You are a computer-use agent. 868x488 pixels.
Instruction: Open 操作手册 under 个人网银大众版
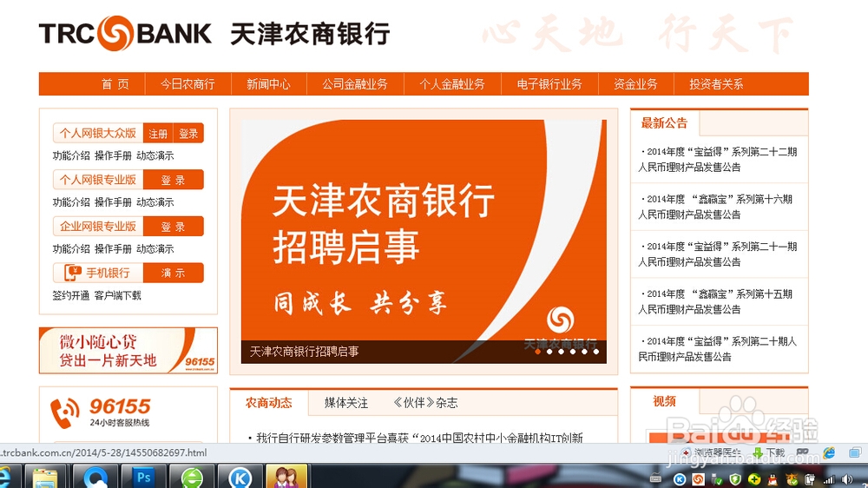[x=113, y=155]
